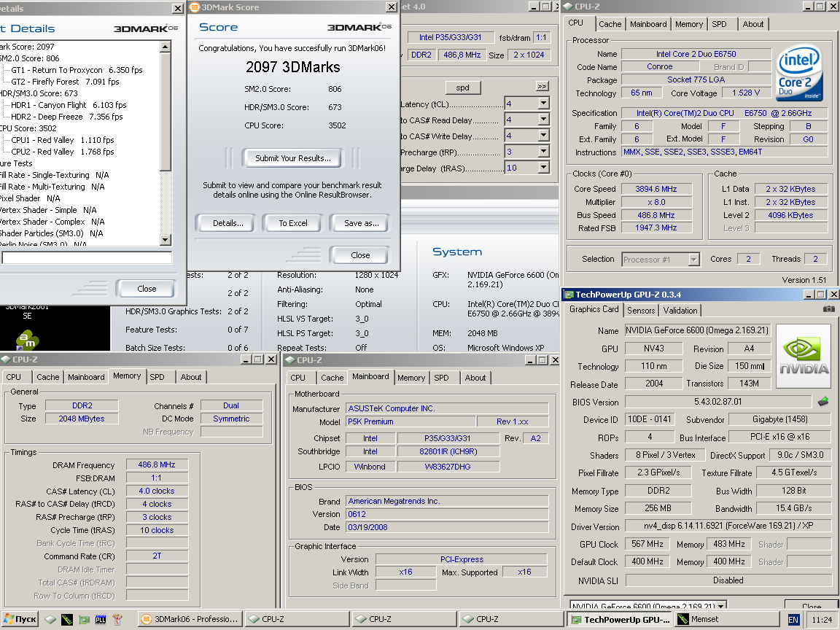
Task: Click the Result Details scrollbar up arrow
Action: 166,47
